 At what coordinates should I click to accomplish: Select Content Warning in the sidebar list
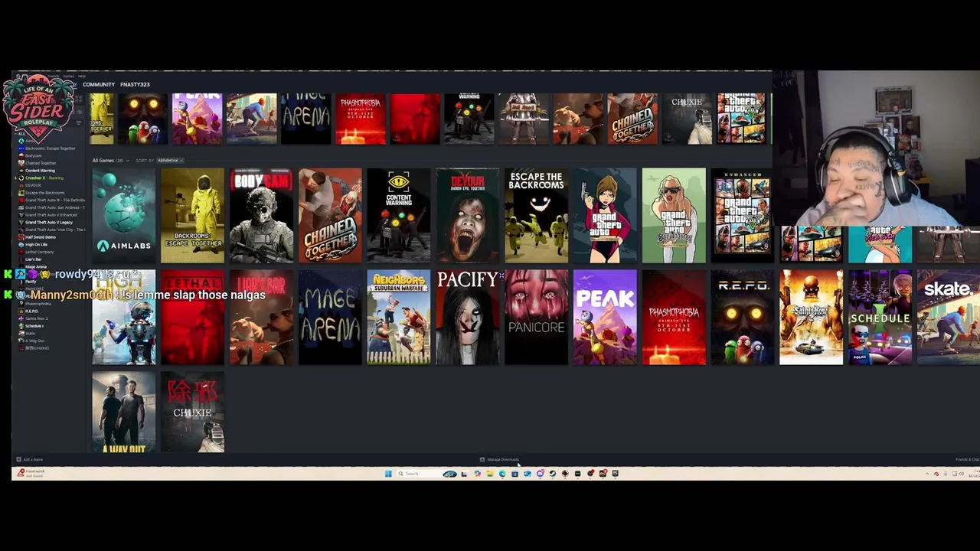click(x=41, y=171)
